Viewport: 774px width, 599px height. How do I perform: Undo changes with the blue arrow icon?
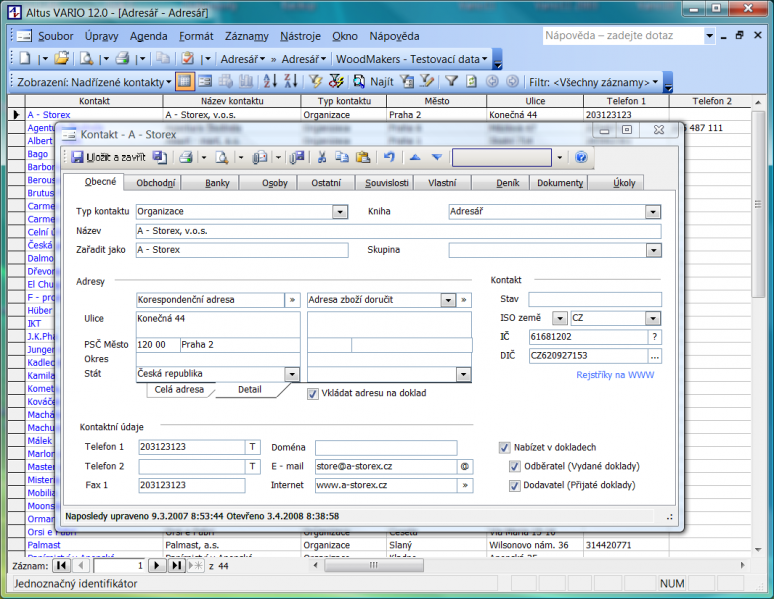click(389, 158)
